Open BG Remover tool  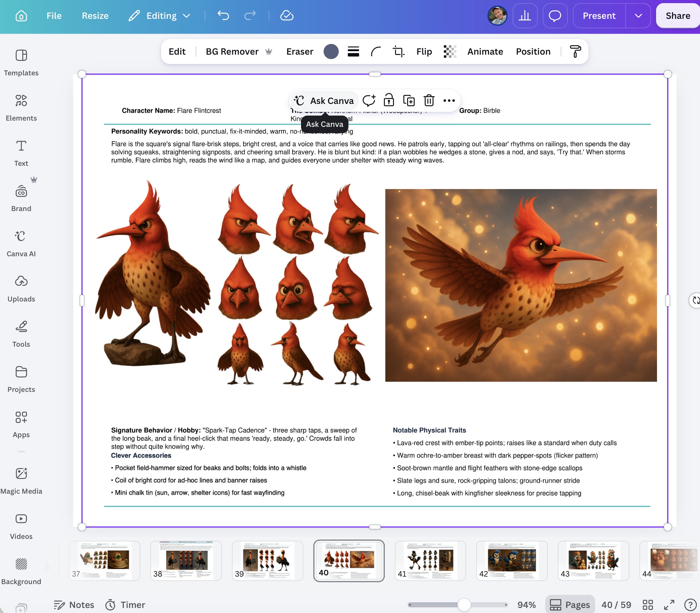point(239,52)
